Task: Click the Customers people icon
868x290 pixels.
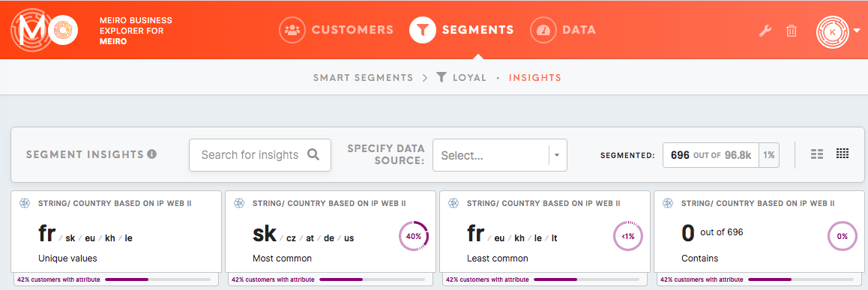Action: pos(292,30)
